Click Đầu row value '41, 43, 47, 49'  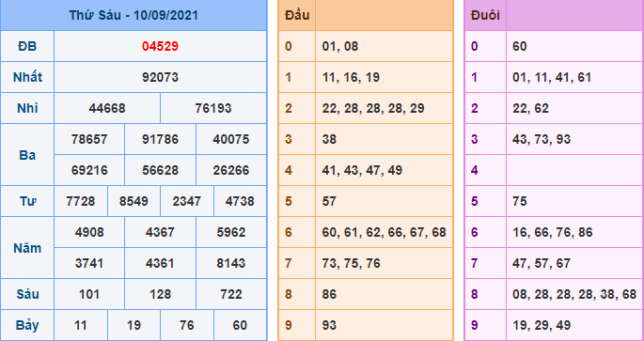tap(362, 170)
